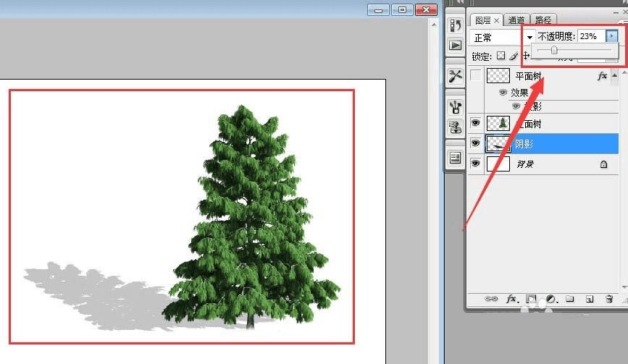Image resolution: width=628 pixels, height=364 pixels.
Task: Click the lock icon on 背景 layer
Action: click(x=603, y=164)
